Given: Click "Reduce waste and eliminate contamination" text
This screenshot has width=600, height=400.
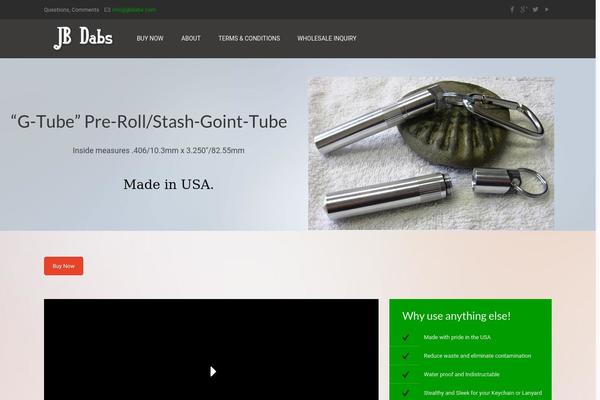Looking at the screenshot, I should (x=477, y=356).
